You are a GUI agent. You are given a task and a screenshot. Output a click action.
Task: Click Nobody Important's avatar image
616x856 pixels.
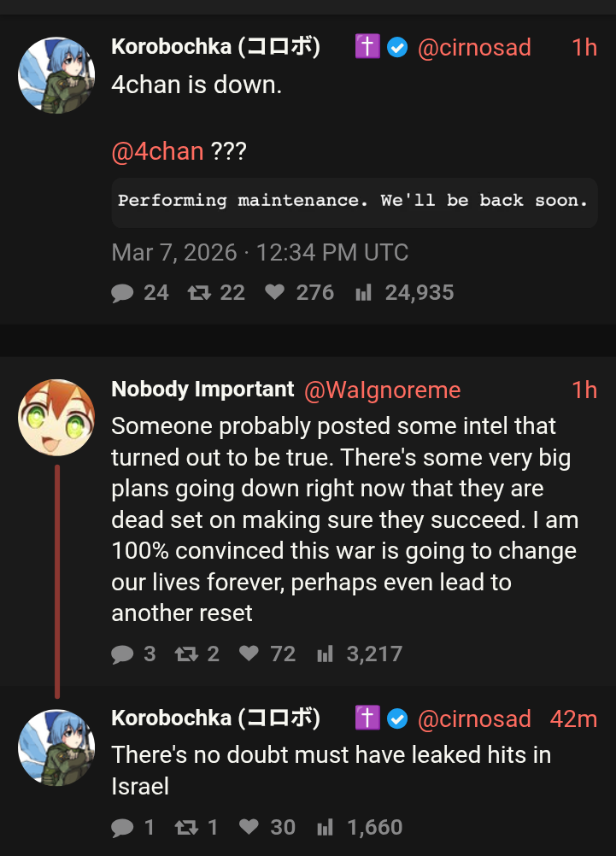56,418
